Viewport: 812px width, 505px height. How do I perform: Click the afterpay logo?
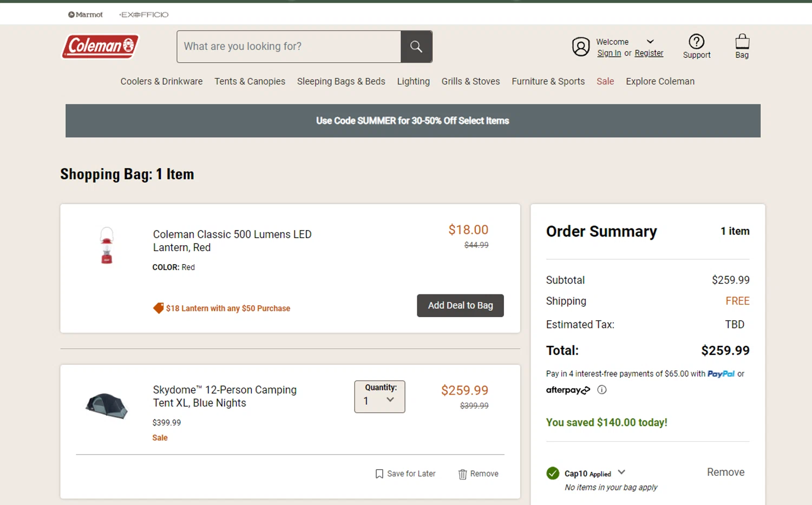(568, 390)
